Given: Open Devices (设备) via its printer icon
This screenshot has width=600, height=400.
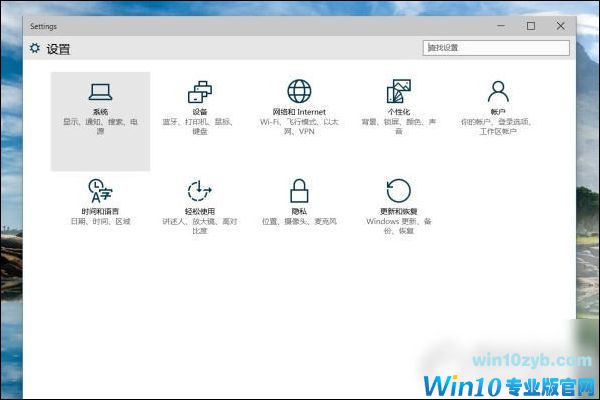Looking at the screenshot, I should click(199, 93).
